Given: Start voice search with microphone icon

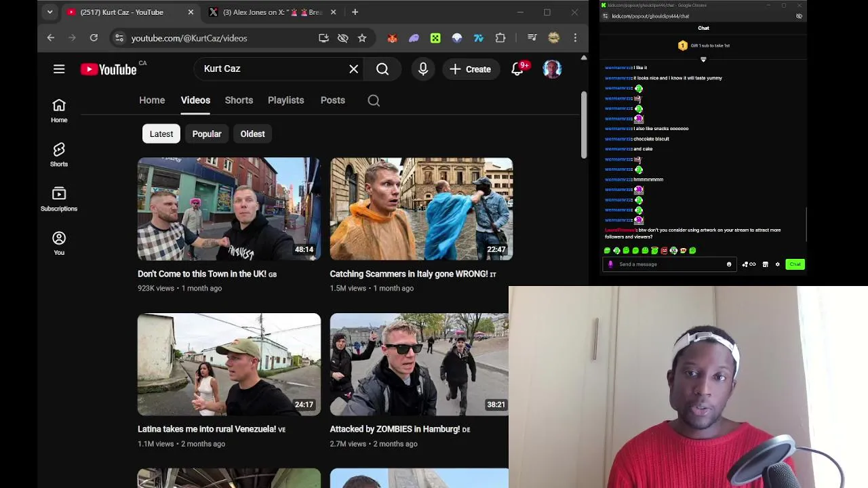Looking at the screenshot, I should 423,69.
